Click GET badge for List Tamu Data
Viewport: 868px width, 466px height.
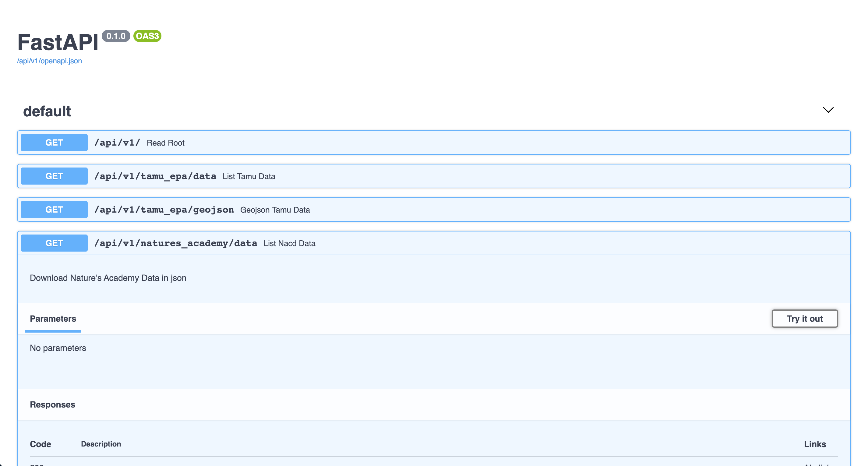pos(54,176)
